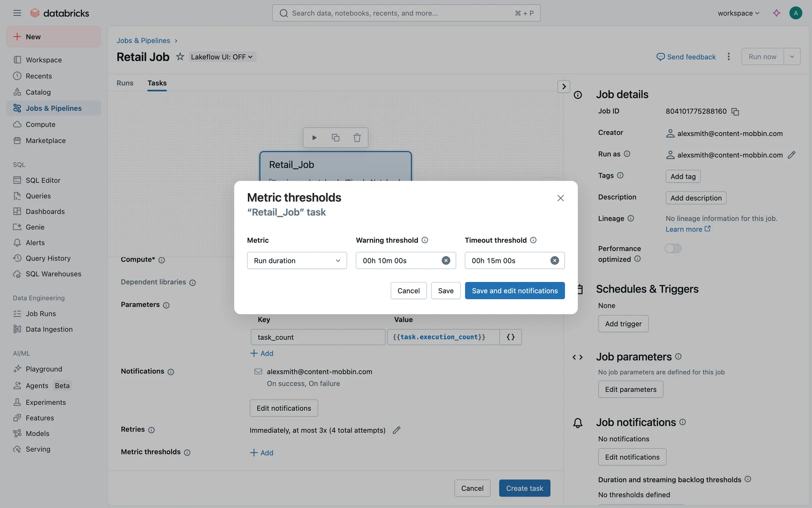Click Save and edit notifications
Viewport: 812px width, 508px height.
[x=515, y=291]
